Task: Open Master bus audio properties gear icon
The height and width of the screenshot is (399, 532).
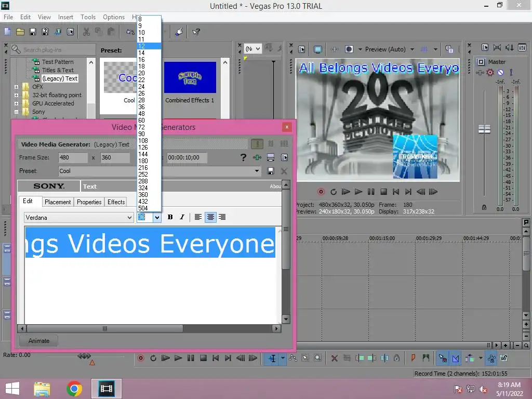Action: 490,72
